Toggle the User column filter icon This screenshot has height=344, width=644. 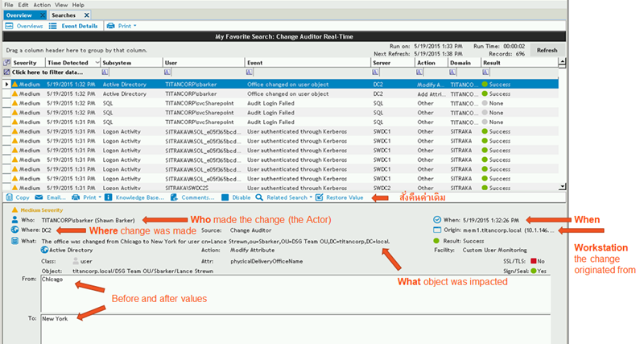pyautogui.click(x=167, y=72)
